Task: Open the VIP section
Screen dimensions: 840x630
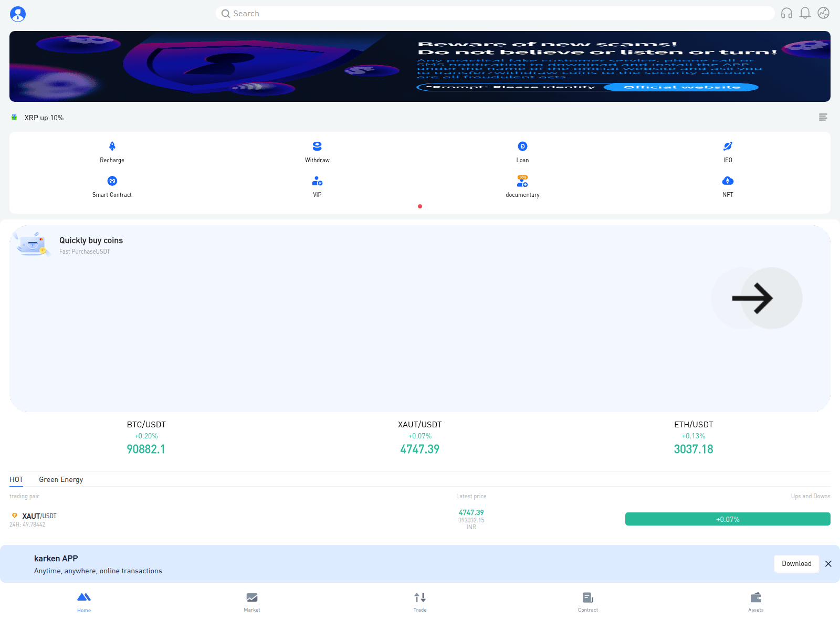Action: pos(317,186)
